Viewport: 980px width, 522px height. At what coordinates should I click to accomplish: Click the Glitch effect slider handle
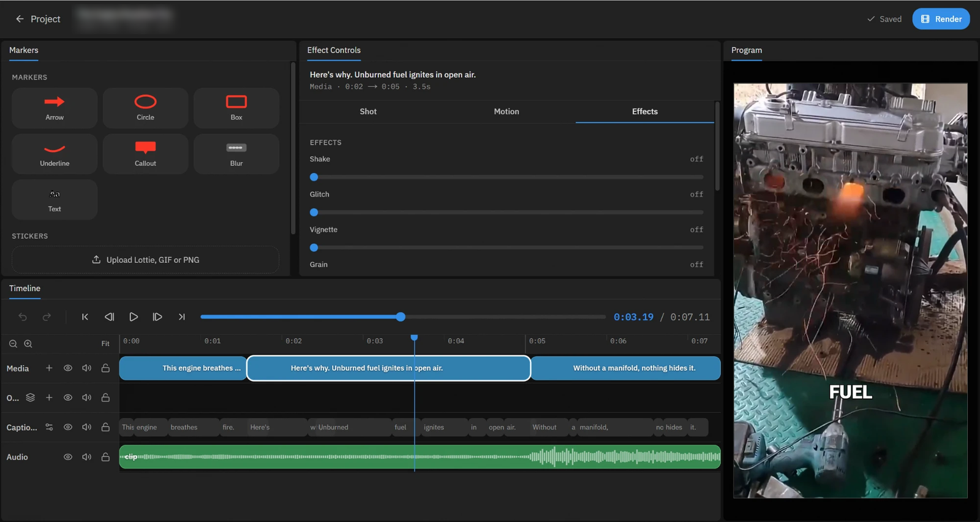[x=314, y=213]
